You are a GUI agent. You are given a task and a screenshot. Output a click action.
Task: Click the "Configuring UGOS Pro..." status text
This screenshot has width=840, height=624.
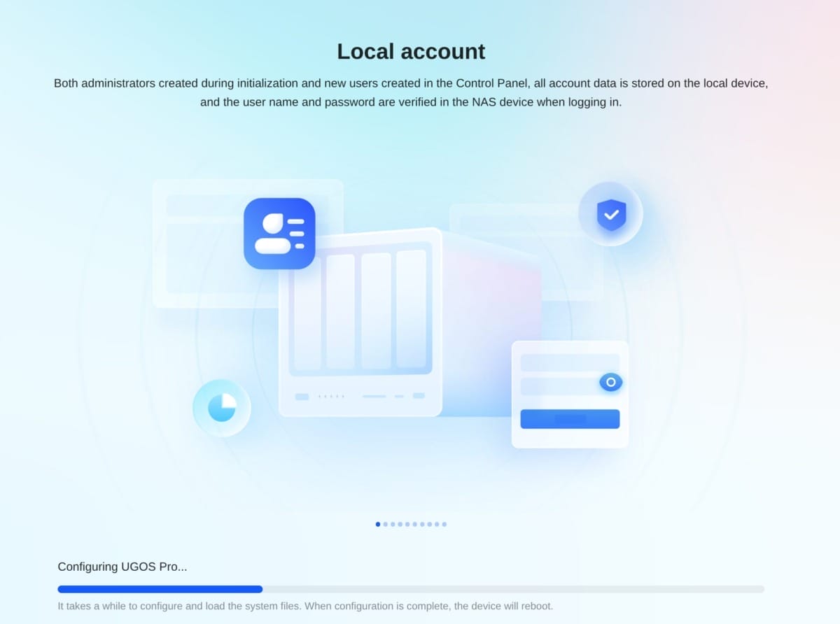(x=122, y=567)
